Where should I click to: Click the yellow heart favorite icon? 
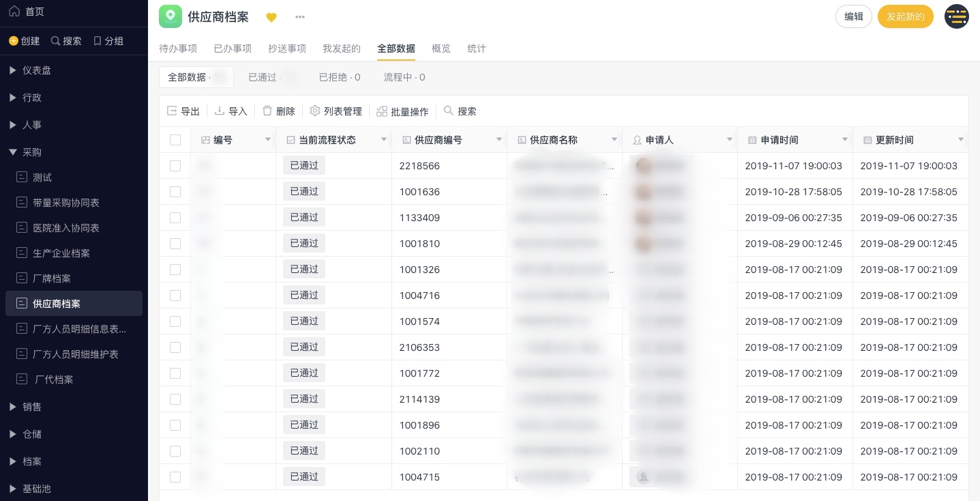pos(271,17)
